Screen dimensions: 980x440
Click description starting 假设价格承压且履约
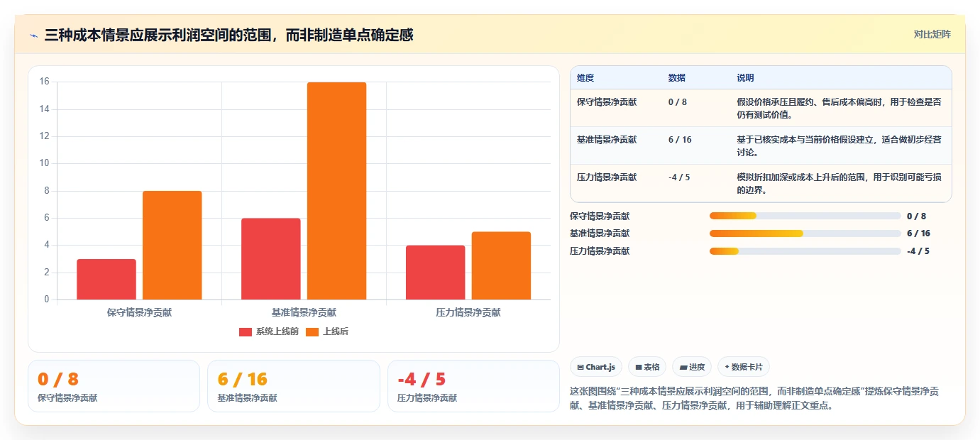(x=839, y=108)
